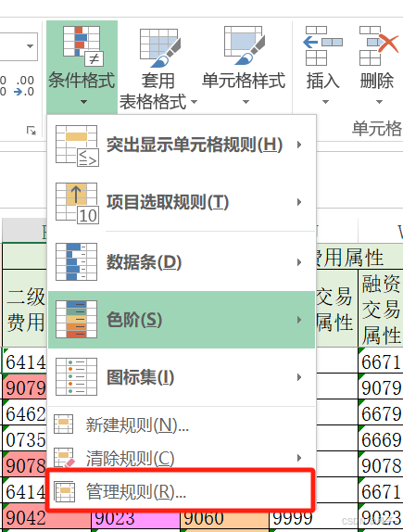
Task: Expand submenu arrow beside 清除规则
Action: point(299,458)
